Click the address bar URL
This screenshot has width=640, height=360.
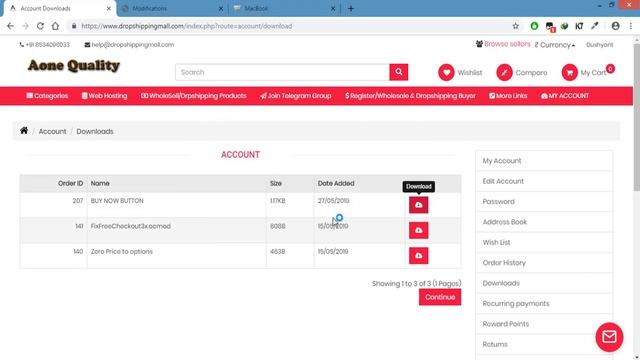(187, 26)
